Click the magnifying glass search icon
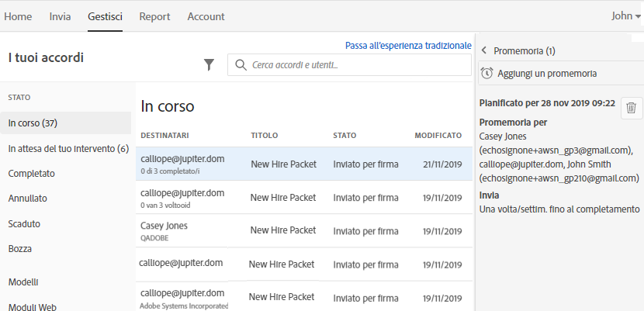Image resolution: width=644 pixels, height=311 pixels. point(241,65)
